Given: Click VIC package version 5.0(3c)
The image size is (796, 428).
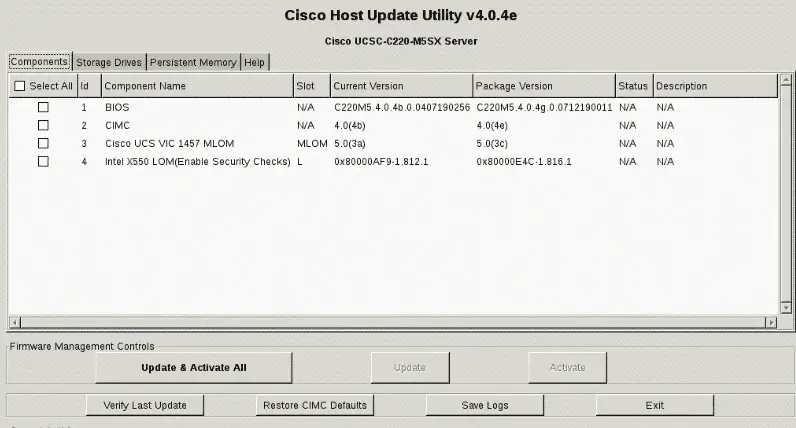Looking at the screenshot, I should coord(492,144).
